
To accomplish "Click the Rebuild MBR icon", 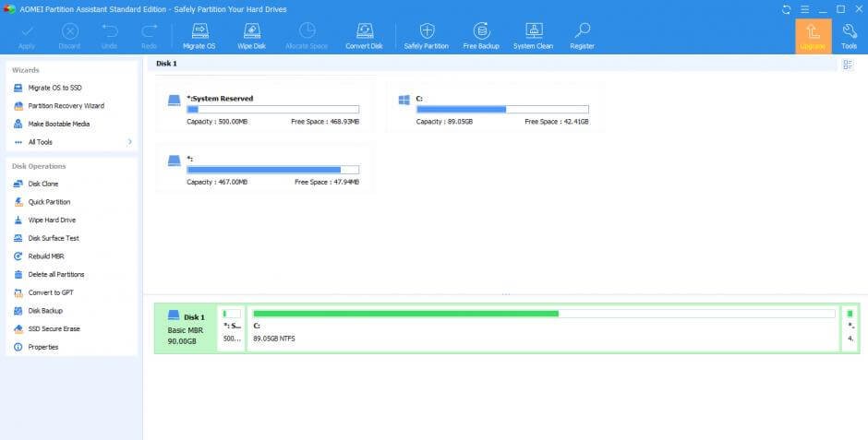I will coord(18,256).
